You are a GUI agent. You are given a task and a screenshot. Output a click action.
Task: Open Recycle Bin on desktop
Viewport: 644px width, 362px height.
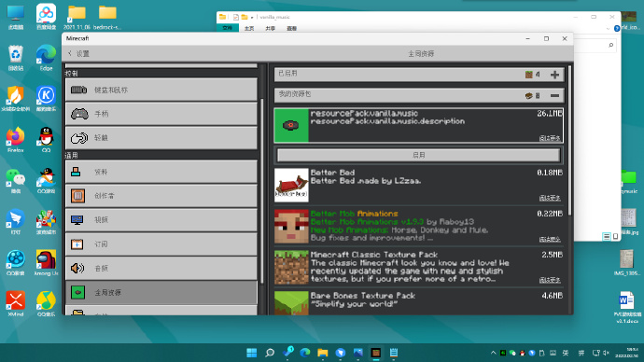coord(16,58)
